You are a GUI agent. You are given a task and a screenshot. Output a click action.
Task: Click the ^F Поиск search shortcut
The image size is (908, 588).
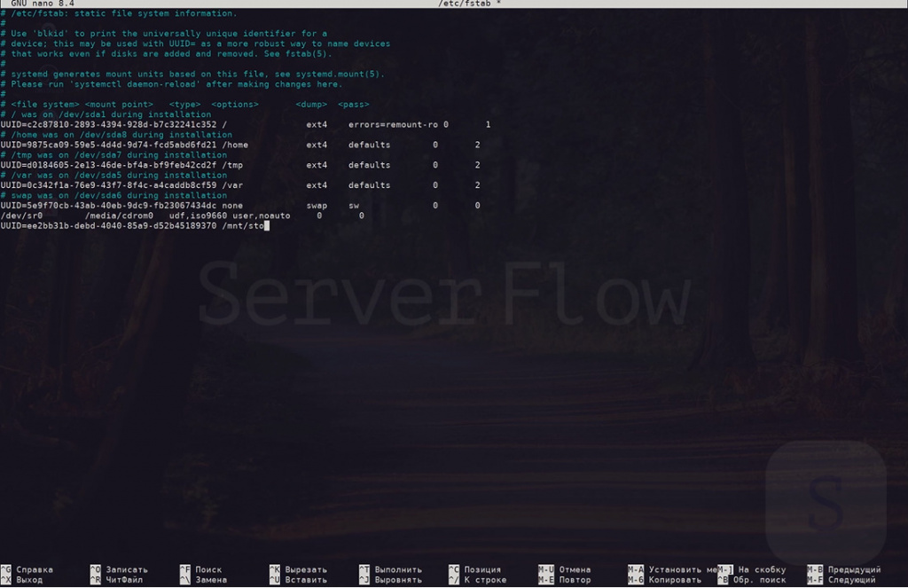click(x=200, y=569)
